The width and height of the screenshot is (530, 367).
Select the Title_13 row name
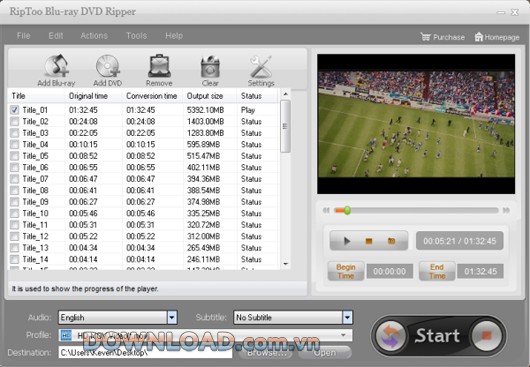[x=35, y=248]
